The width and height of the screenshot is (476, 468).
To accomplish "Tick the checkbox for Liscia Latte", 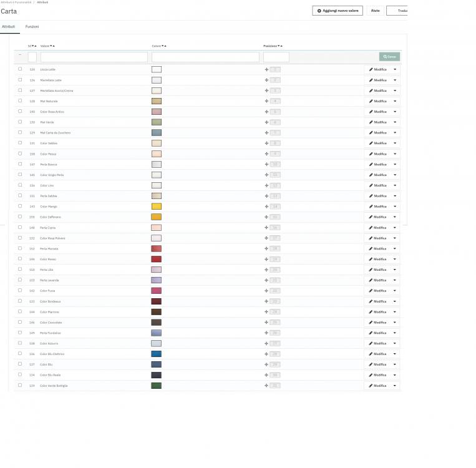I will (x=20, y=69).
